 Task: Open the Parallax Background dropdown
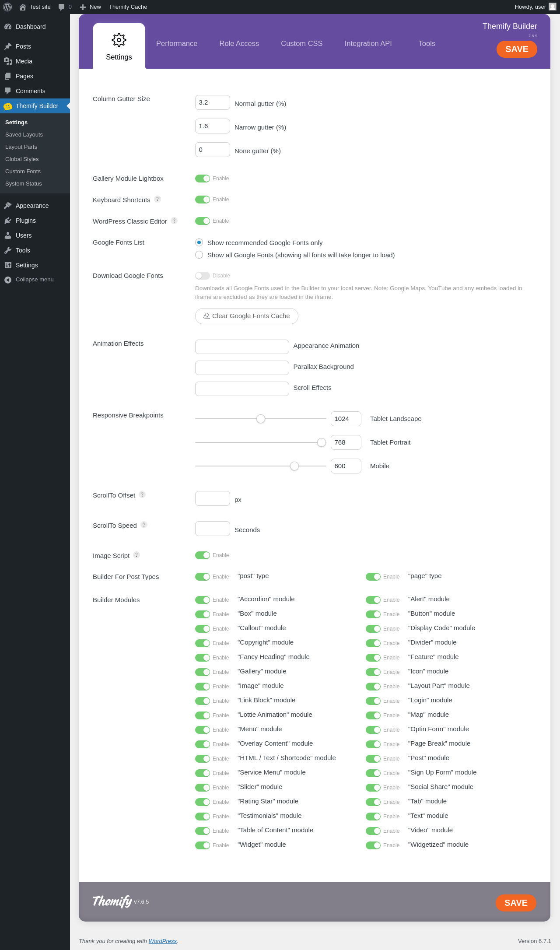pos(242,368)
